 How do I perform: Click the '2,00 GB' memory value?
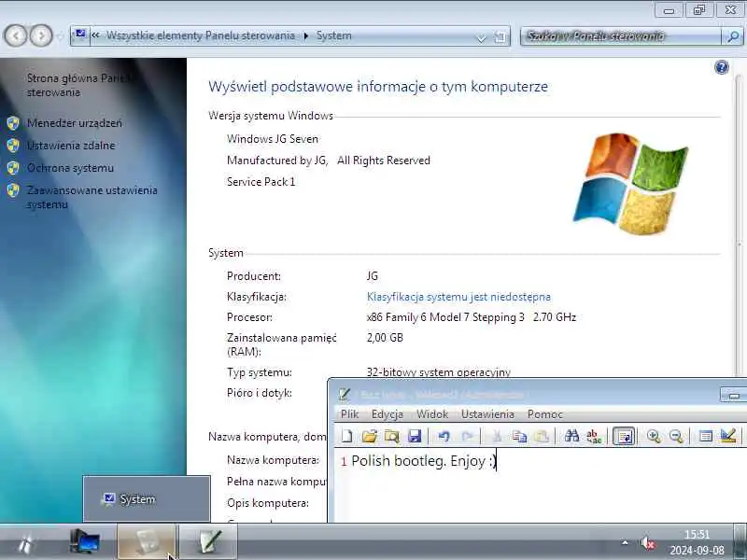coord(385,338)
